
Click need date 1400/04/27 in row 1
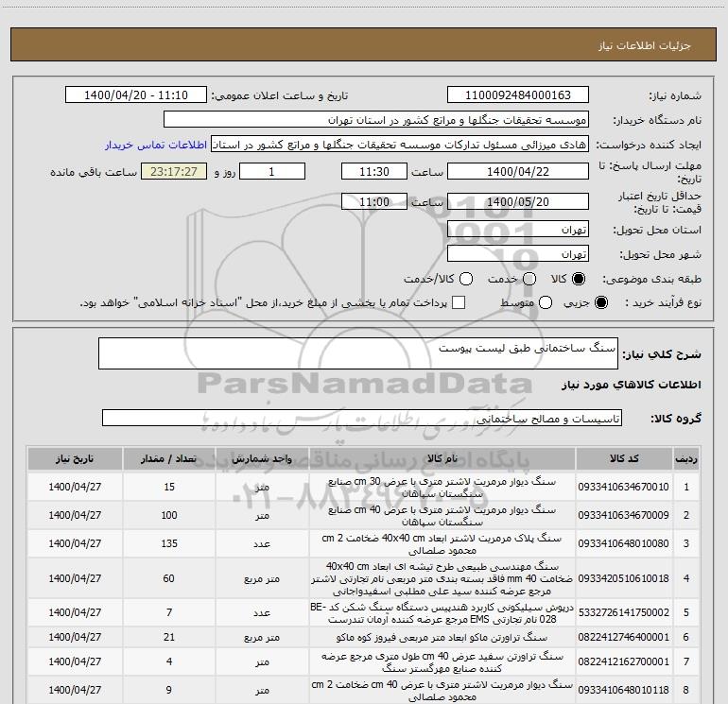pyautogui.click(x=75, y=487)
